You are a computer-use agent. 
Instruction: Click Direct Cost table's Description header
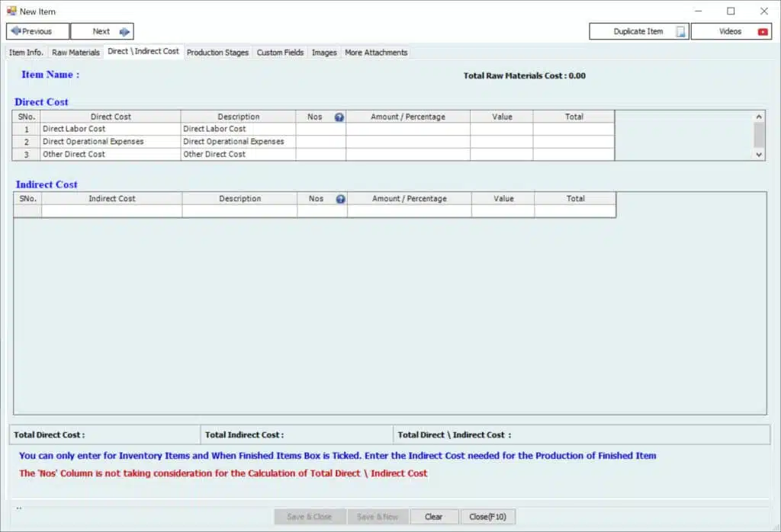[238, 117]
